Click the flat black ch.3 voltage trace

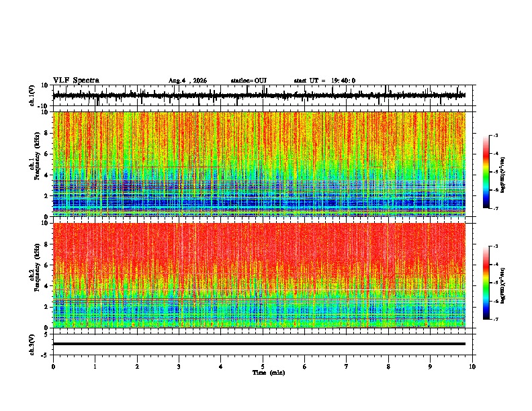click(x=259, y=344)
